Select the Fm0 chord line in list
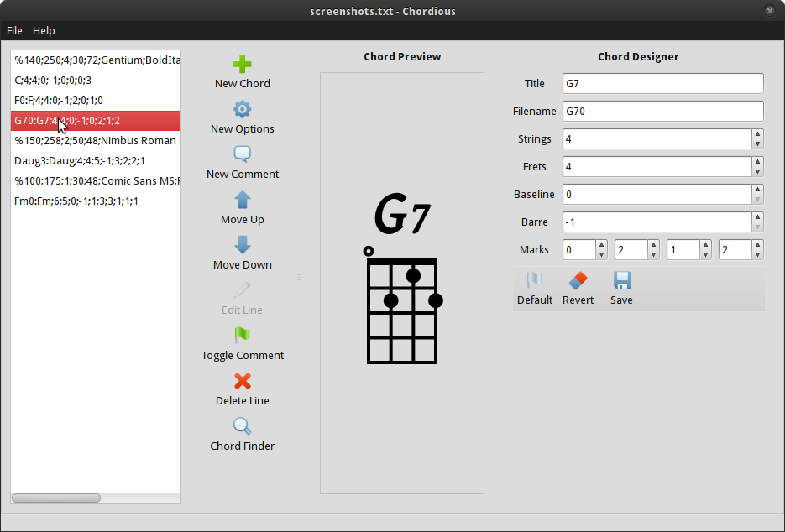Viewport: 785px width, 532px height. pos(76,201)
